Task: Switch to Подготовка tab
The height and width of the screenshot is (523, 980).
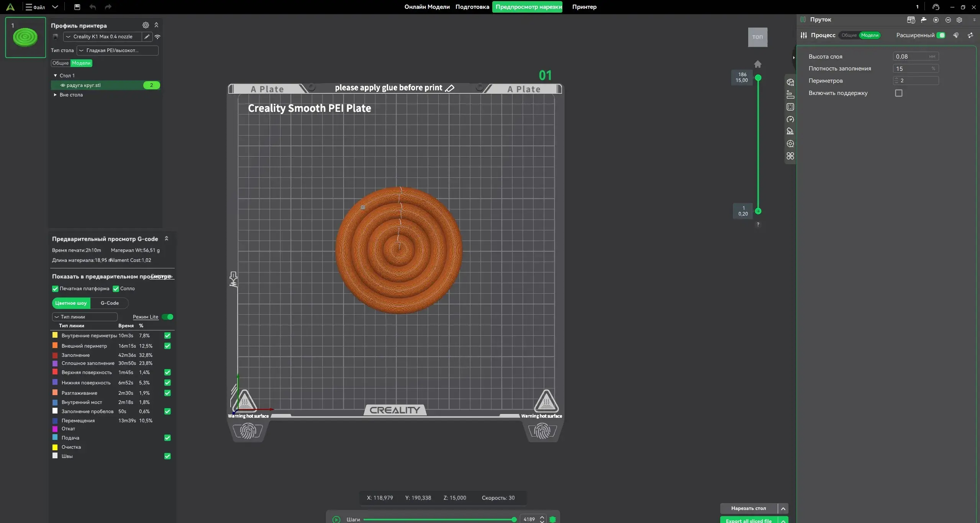Action: click(x=472, y=7)
